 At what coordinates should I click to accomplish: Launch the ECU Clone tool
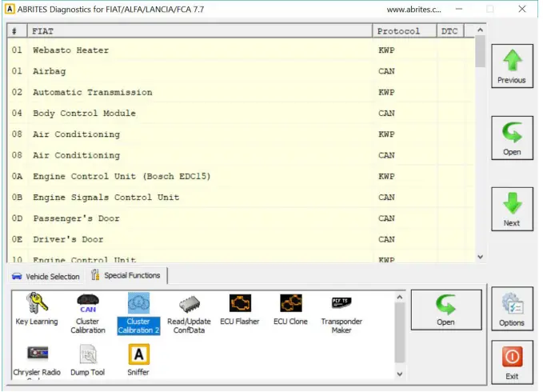[x=290, y=310]
